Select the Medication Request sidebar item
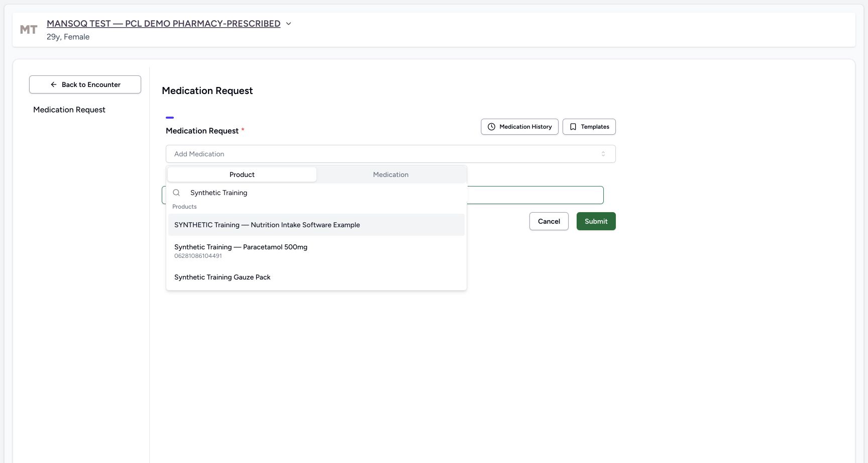Viewport: 868px width, 463px height. (x=69, y=110)
